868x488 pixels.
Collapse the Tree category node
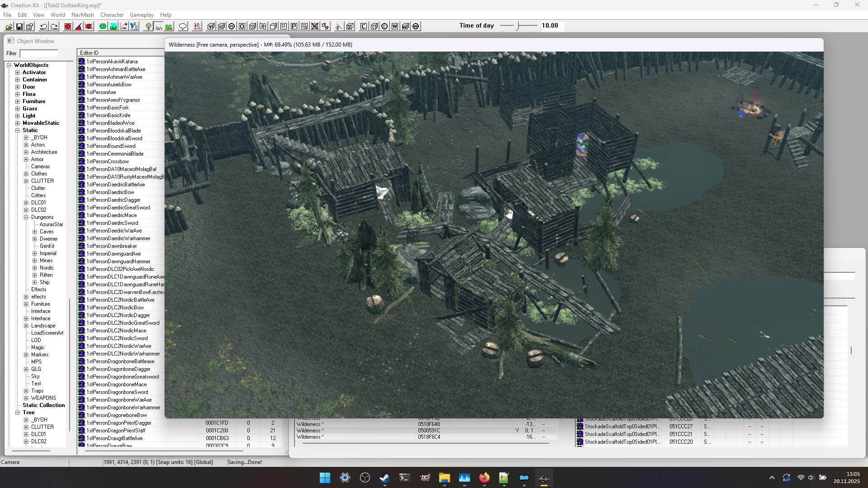click(18, 412)
